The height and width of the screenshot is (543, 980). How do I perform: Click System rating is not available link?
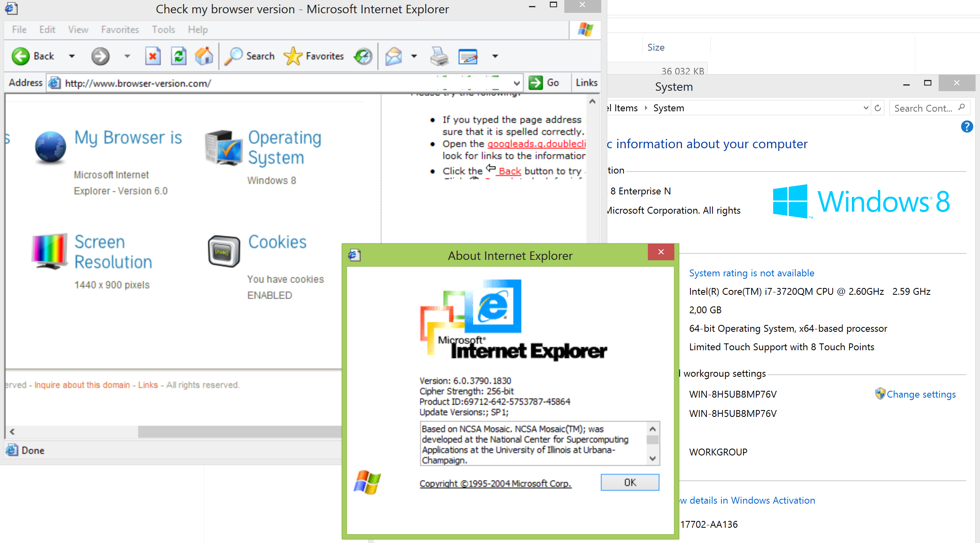click(x=752, y=273)
